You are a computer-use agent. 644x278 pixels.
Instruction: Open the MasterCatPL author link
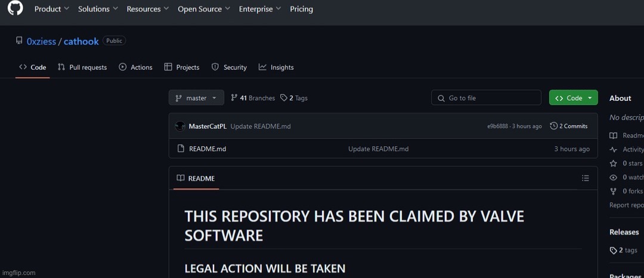(208, 126)
